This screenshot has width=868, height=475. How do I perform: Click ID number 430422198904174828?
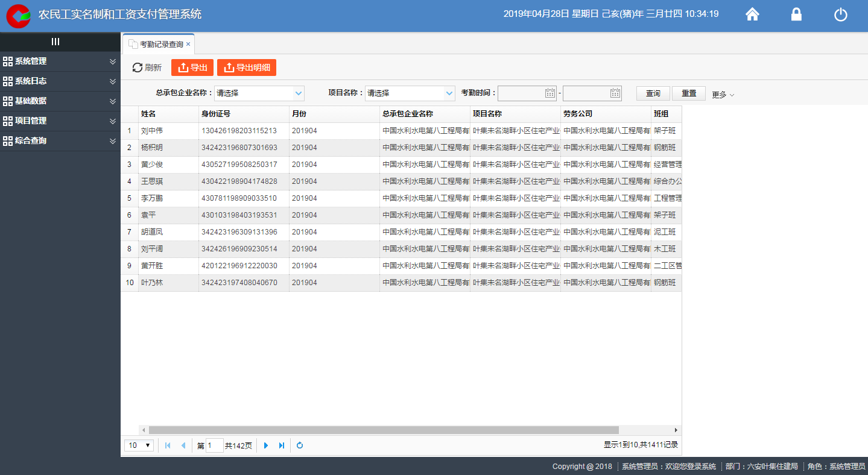click(x=239, y=181)
